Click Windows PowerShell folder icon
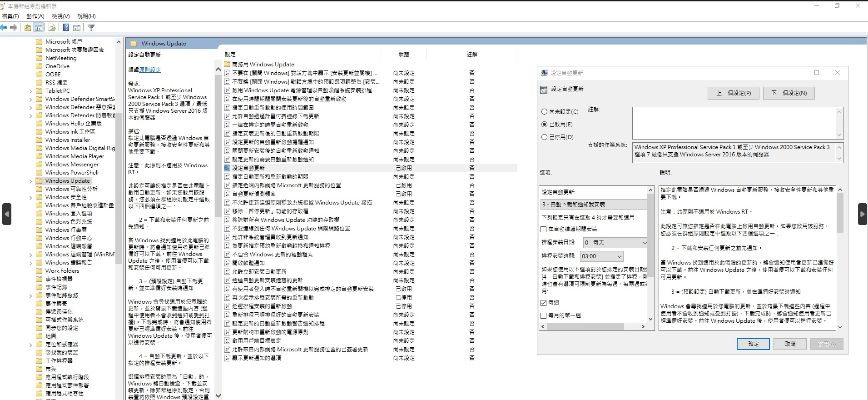 point(39,173)
